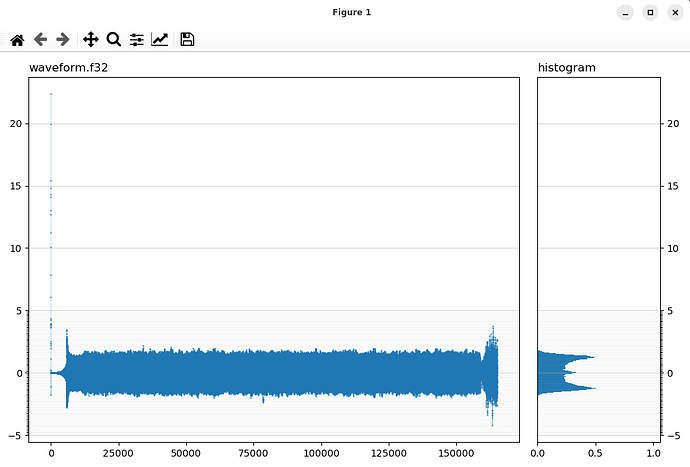Activate the Zoom to rectangle tool
Screen dimensions: 690x467
point(114,40)
